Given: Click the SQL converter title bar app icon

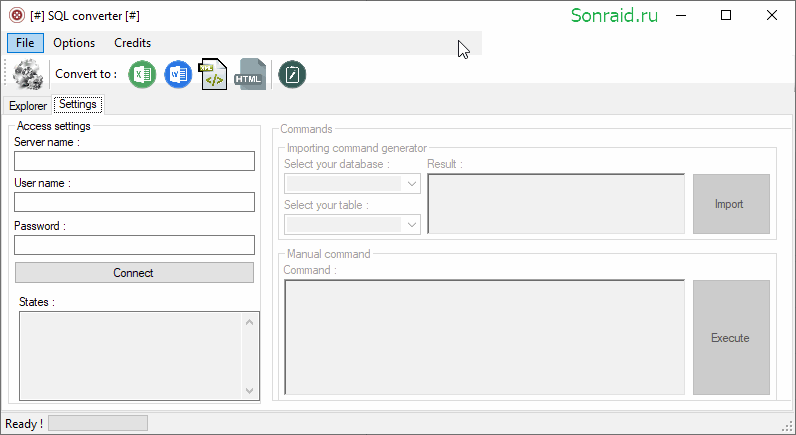Looking at the screenshot, I should 17,16.
